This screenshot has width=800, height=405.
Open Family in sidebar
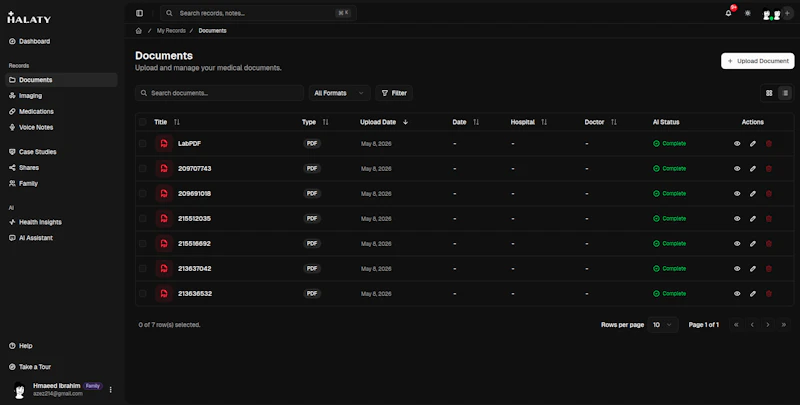click(x=61, y=184)
